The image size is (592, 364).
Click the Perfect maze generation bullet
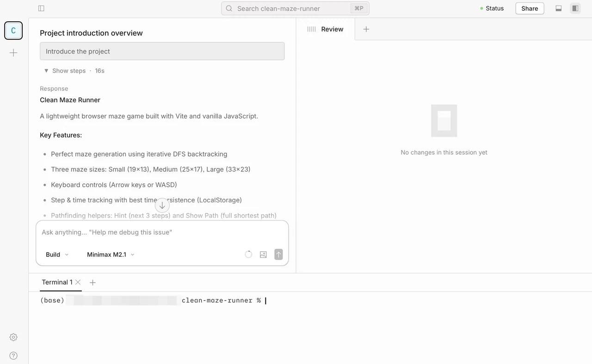click(x=139, y=154)
